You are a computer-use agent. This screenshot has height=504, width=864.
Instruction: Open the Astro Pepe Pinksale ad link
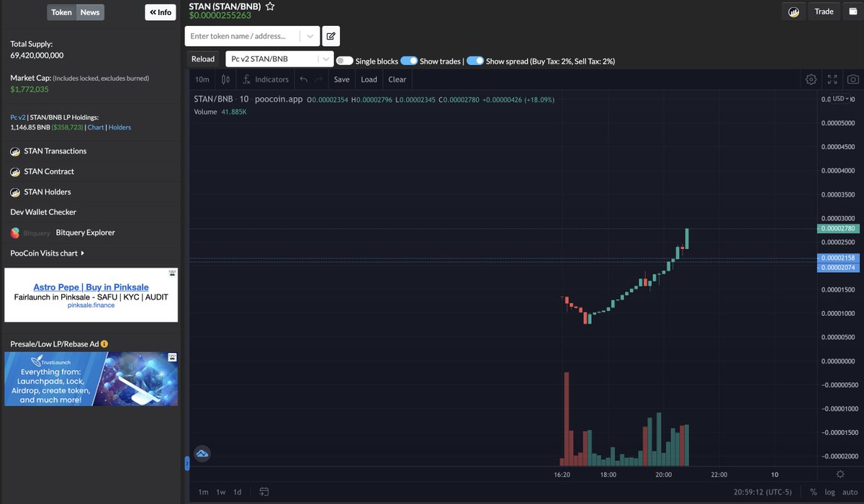[91, 287]
